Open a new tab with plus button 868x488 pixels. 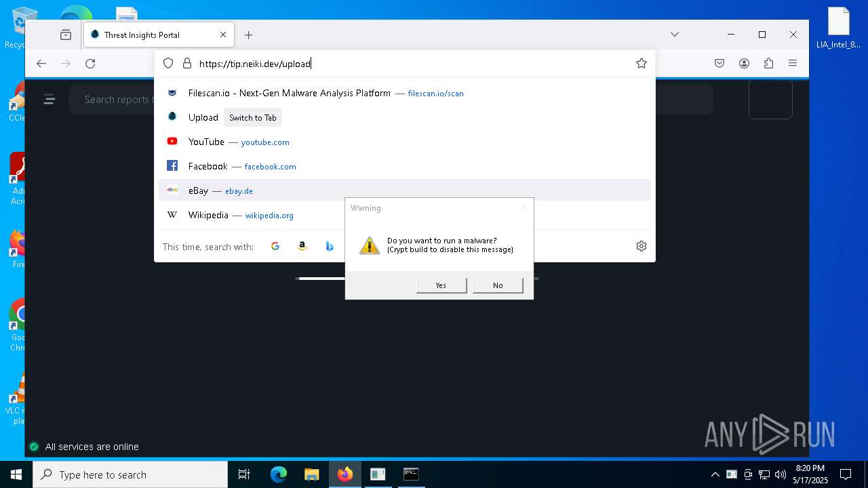(x=249, y=35)
